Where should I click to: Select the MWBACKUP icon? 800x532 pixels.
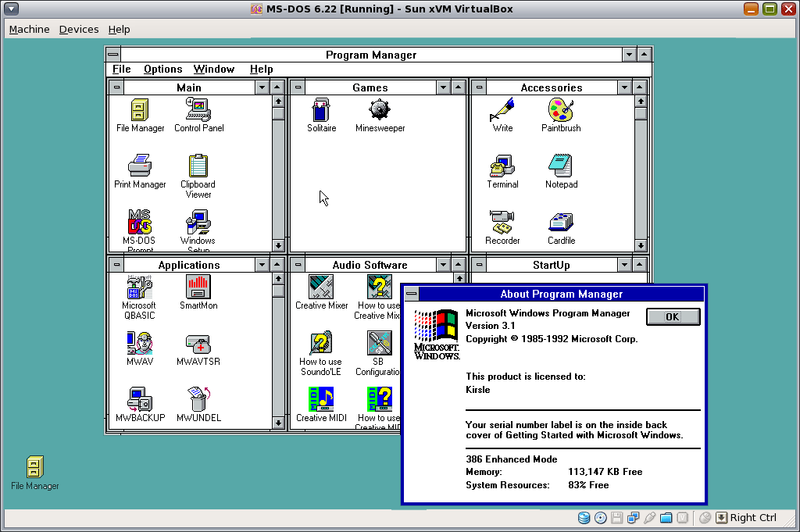click(140, 404)
